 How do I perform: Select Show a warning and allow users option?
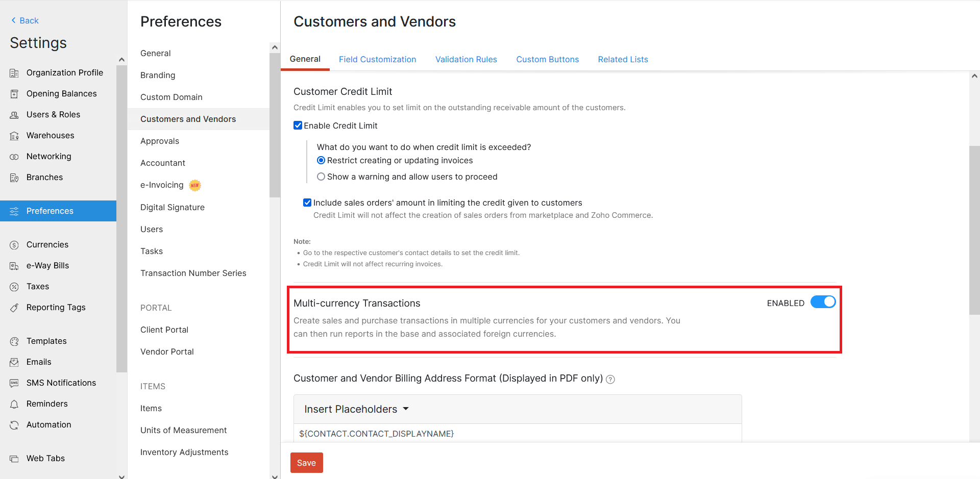(321, 177)
